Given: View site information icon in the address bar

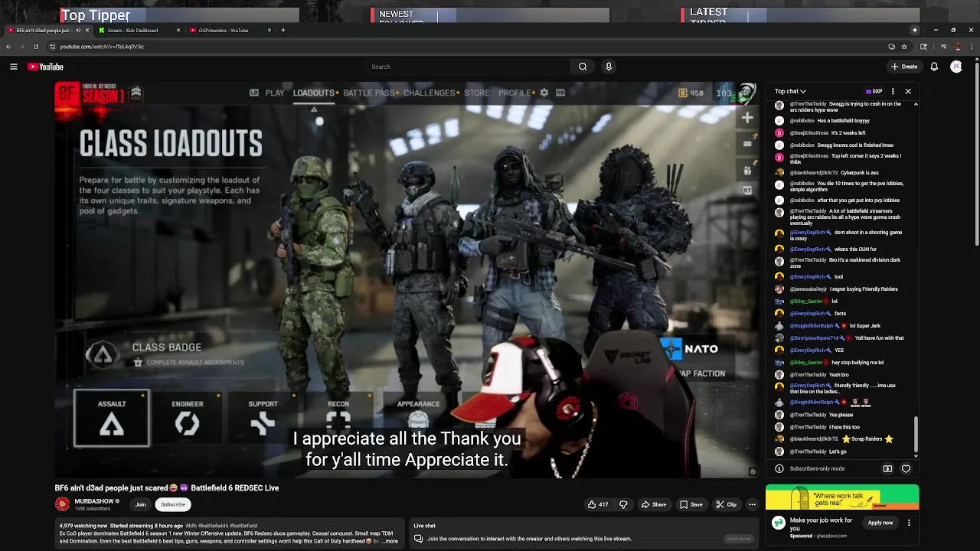Looking at the screenshot, I should click(52, 47).
